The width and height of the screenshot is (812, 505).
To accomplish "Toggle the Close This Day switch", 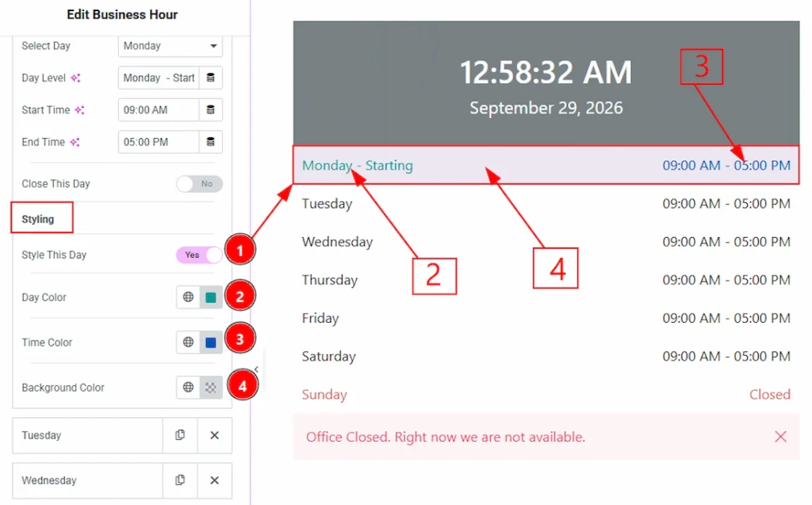I will [x=199, y=184].
